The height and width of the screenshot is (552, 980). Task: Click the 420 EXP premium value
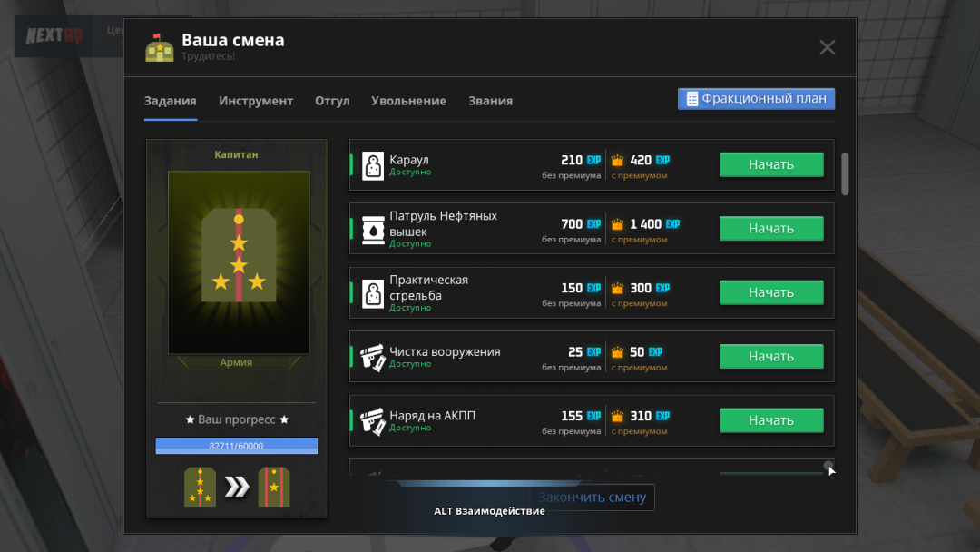coord(650,160)
